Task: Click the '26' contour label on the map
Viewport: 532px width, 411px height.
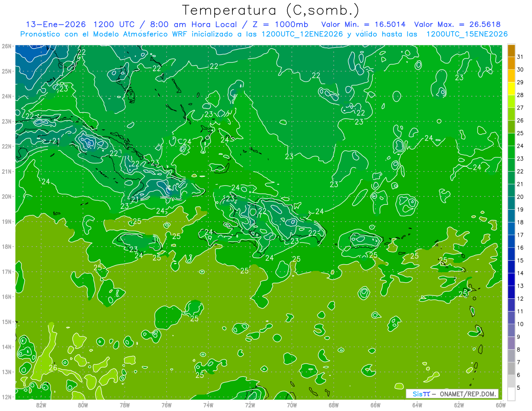Action: 53,368
